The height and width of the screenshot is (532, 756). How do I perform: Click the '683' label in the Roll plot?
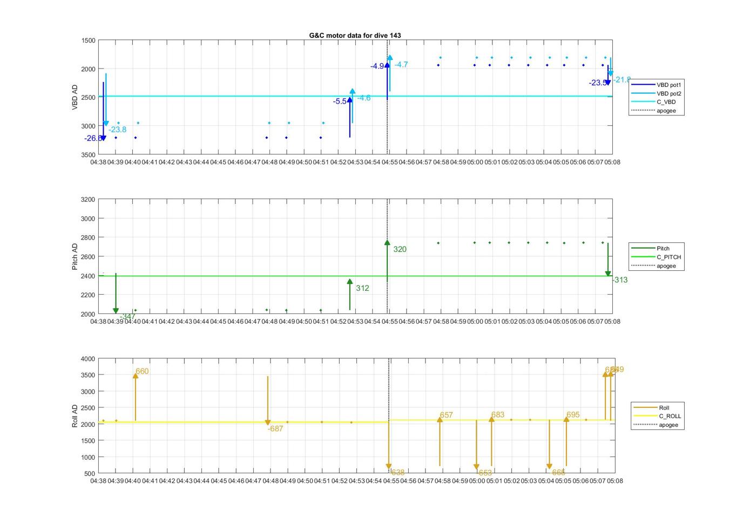(497, 415)
